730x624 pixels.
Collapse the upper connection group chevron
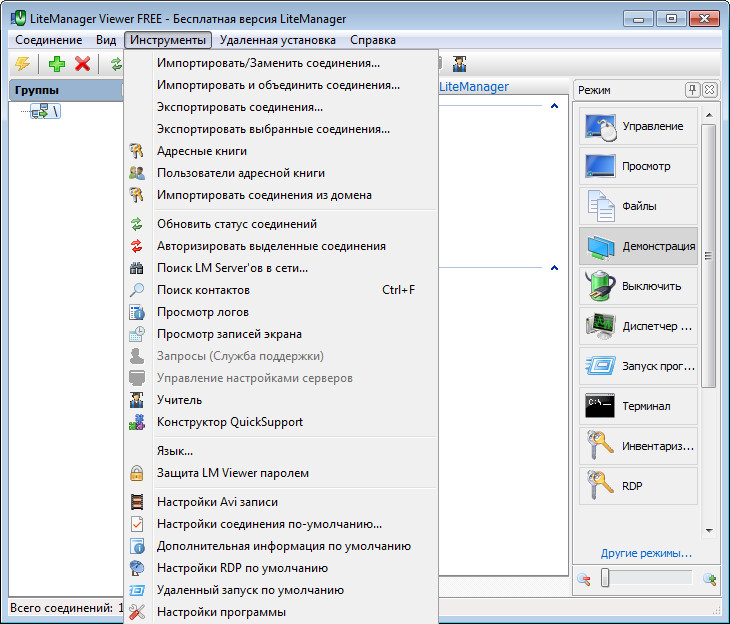[x=554, y=106]
